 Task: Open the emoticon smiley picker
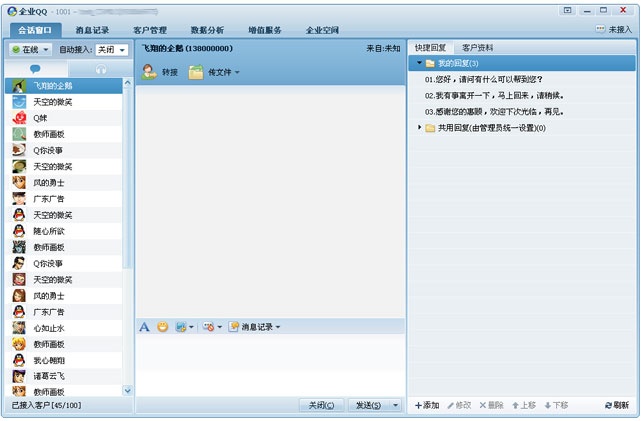pyautogui.click(x=163, y=326)
